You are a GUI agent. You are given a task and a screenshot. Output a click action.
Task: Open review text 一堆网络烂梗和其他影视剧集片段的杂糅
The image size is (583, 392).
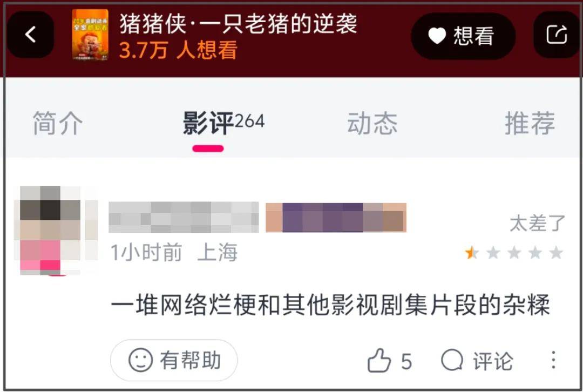330,305
